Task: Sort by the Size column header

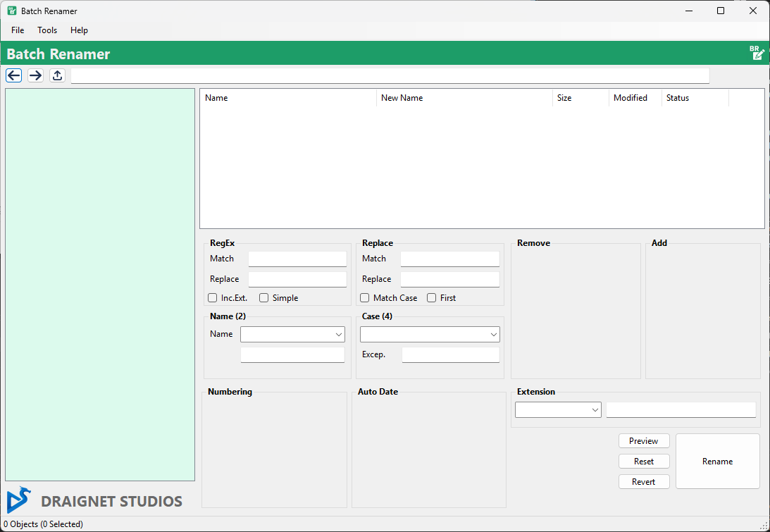Action: (581, 98)
